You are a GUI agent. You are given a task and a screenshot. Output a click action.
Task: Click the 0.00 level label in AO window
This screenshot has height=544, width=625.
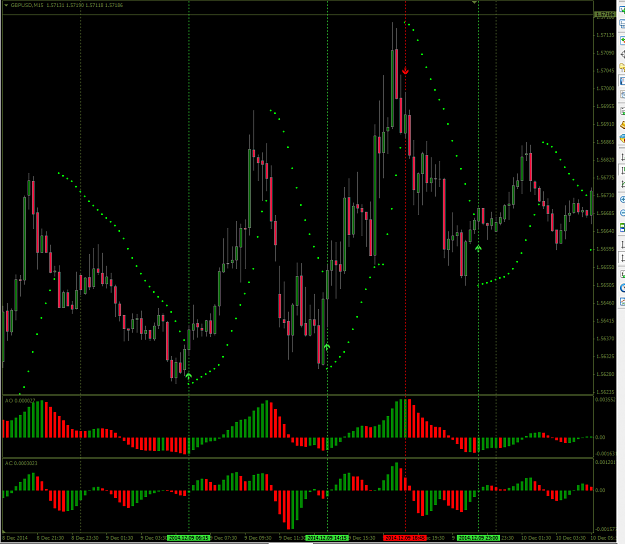[600, 437]
